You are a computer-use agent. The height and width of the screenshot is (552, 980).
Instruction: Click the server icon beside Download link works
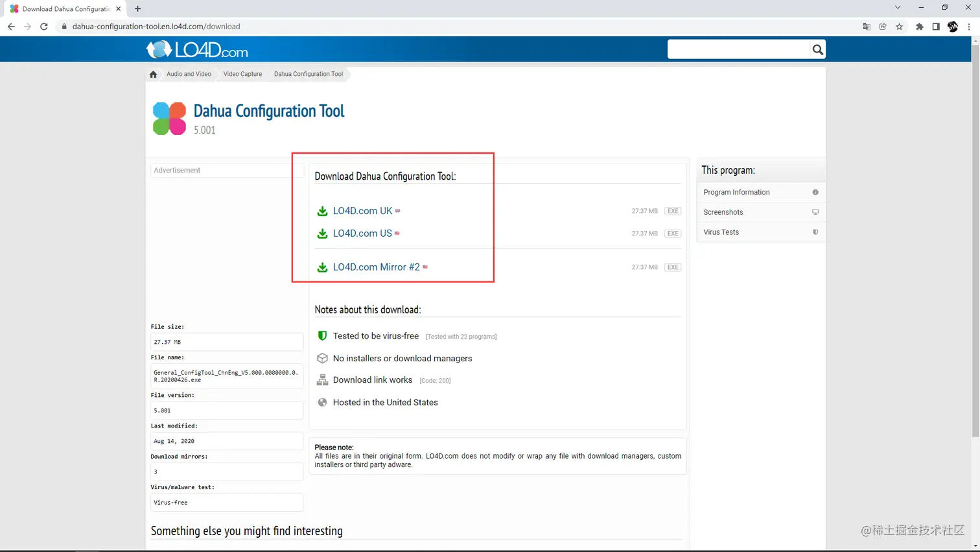[x=322, y=380]
